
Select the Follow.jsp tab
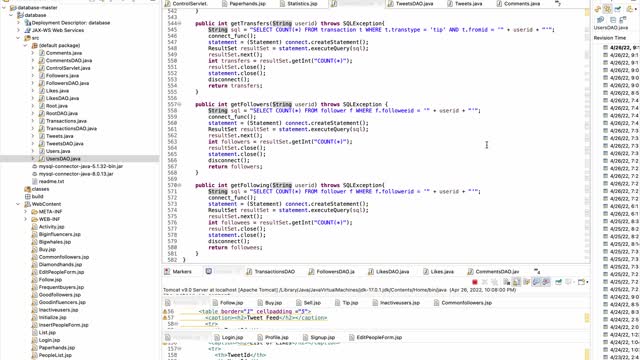pos(227,303)
